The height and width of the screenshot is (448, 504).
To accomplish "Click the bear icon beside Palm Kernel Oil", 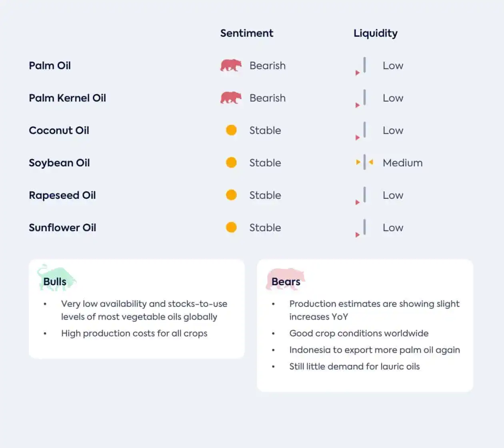I will pyautogui.click(x=231, y=98).
